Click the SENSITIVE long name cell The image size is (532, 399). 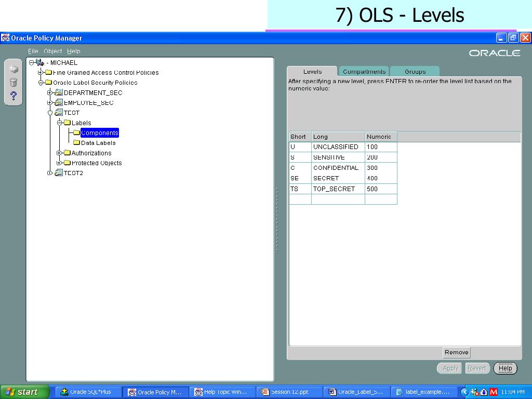[338, 157]
